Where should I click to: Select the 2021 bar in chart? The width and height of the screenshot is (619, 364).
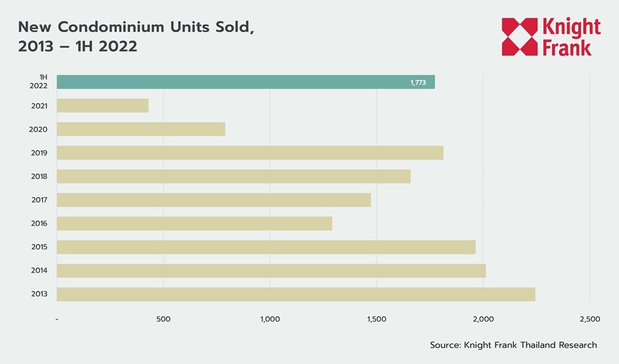[103, 106]
